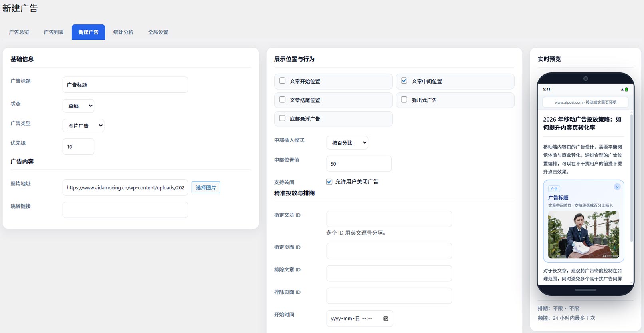Switch to the 广告总览 tab
Viewport: 644px width, 333px height.
coord(19,32)
